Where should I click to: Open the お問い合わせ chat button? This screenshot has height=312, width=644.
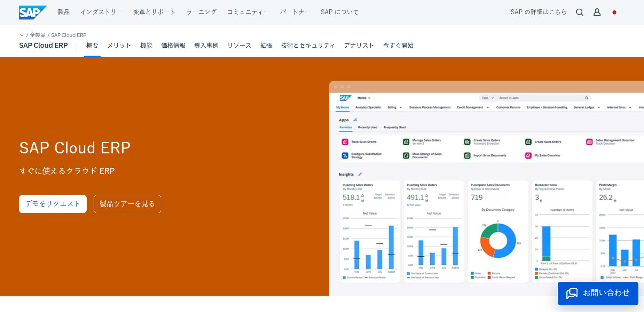pyautogui.click(x=598, y=294)
